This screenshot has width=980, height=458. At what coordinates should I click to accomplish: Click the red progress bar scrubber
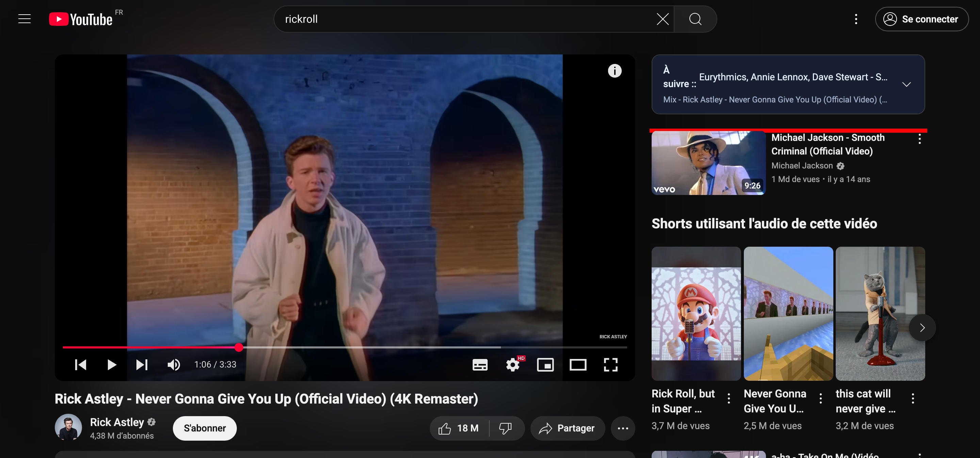239,347
